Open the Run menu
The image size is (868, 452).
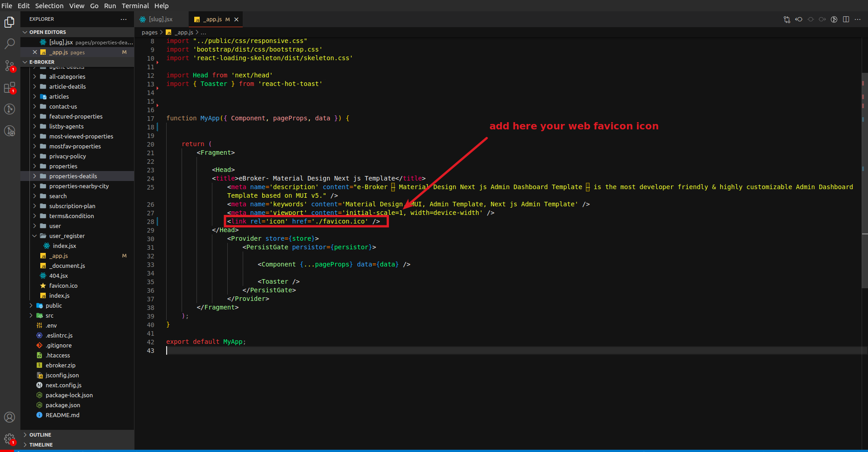[110, 6]
